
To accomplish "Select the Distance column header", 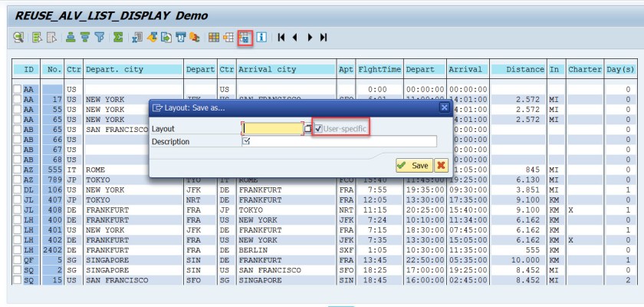I will 517,69.
